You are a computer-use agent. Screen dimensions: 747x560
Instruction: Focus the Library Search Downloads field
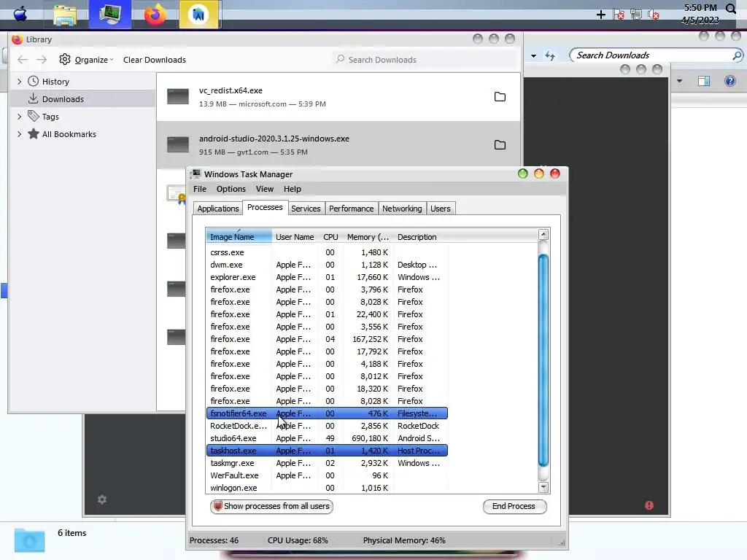[x=424, y=60]
